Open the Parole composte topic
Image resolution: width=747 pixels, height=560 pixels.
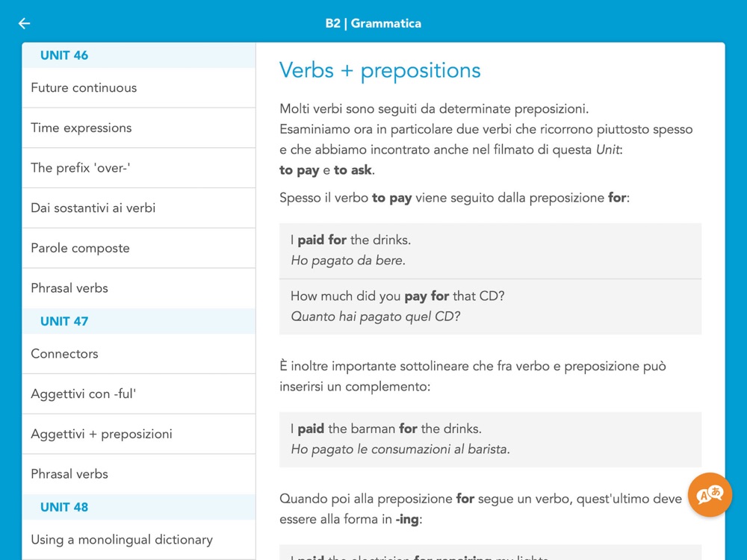80,248
